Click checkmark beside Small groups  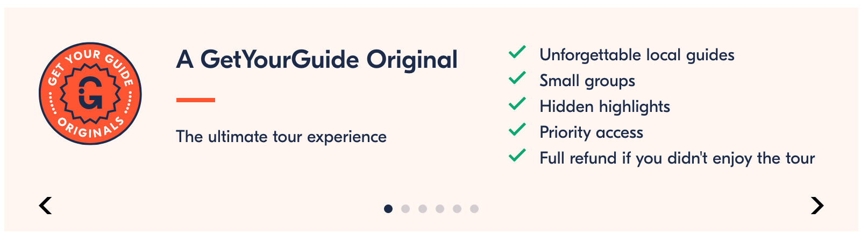coord(517,78)
